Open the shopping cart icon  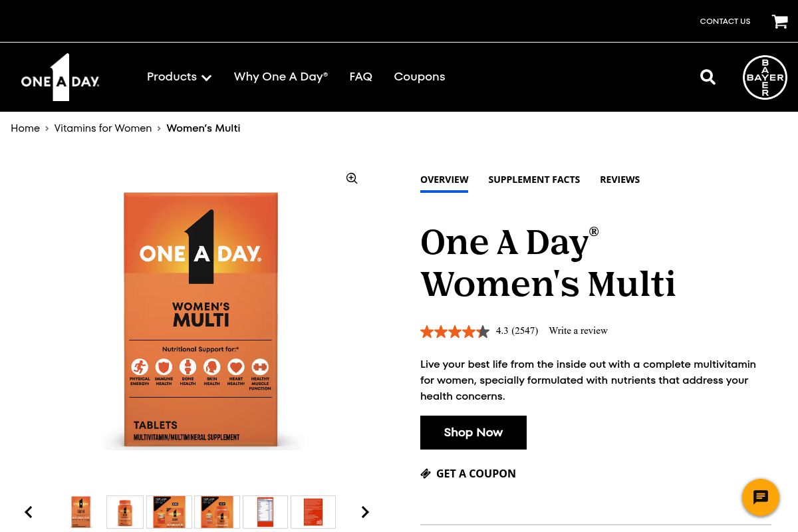pos(779,21)
